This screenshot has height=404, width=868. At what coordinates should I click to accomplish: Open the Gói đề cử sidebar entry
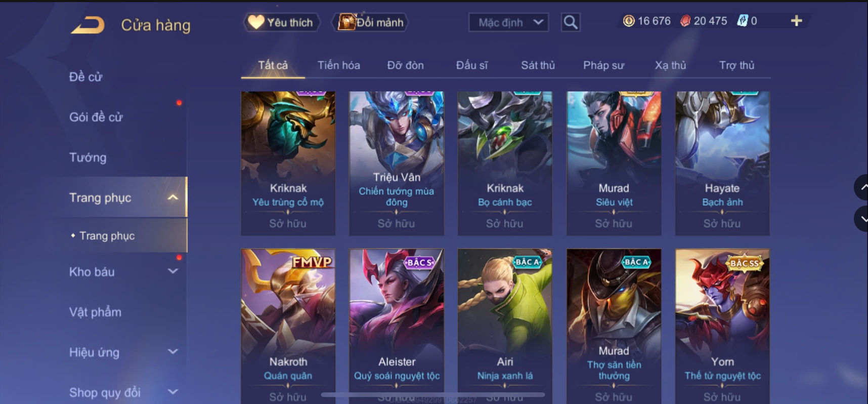[x=96, y=117]
